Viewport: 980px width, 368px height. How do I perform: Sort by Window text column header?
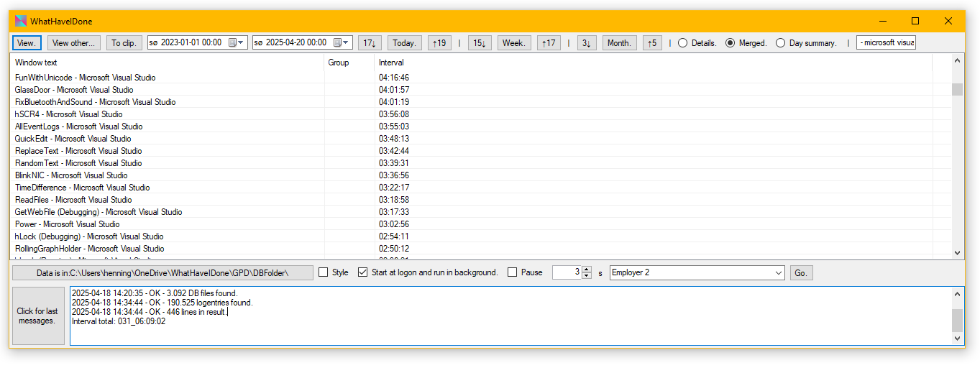(168, 63)
